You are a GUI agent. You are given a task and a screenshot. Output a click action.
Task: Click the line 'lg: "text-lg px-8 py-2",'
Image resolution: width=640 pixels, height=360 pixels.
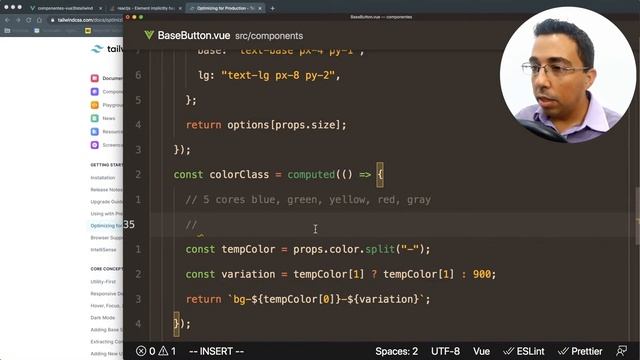tap(269, 76)
